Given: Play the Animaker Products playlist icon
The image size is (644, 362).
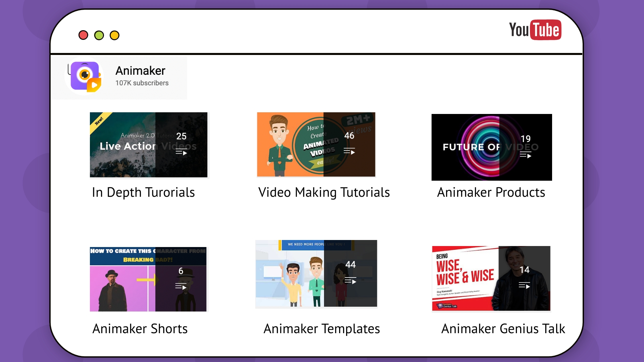Looking at the screenshot, I should [x=526, y=155].
